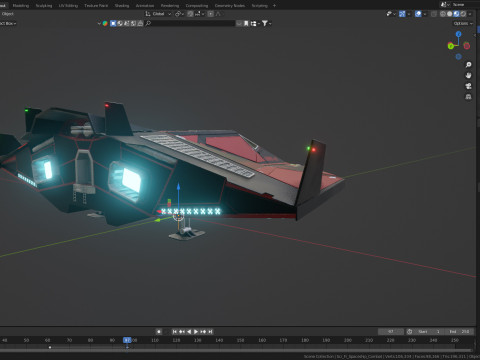Open the Compositing workspace tab
This screenshot has height=360, width=480.
click(x=197, y=6)
